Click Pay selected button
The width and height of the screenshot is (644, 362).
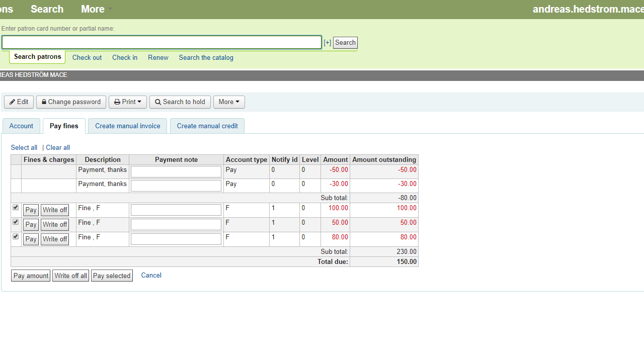pos(112,276)
